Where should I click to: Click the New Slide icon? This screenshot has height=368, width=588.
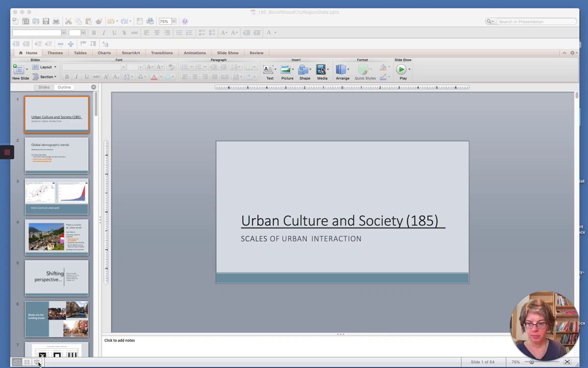point(18,70)
